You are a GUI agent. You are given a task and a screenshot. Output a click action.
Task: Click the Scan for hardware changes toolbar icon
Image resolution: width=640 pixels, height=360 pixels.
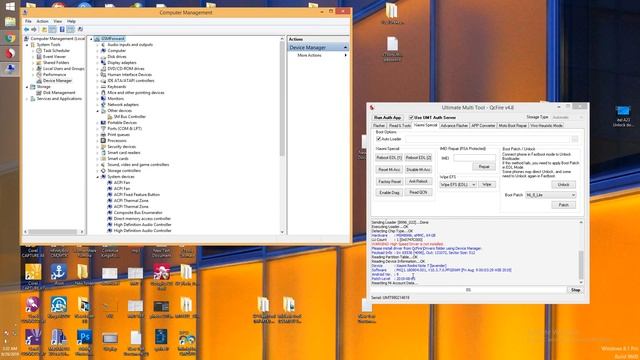click(80, 29)
